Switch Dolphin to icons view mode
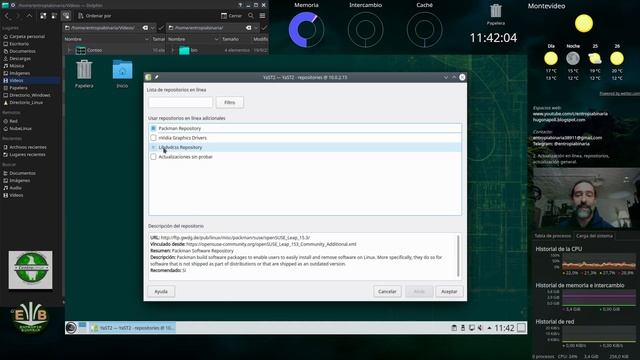Screen dimensions: 640x360 (43, 16)
